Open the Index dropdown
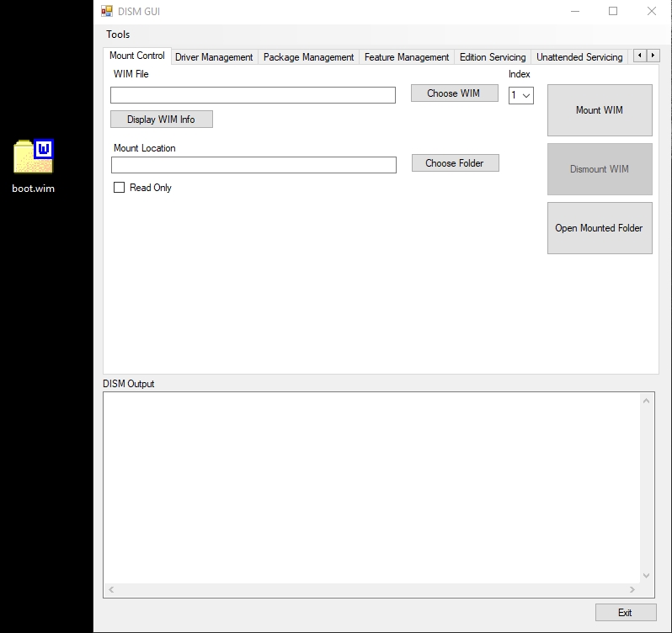 point(520,95)
